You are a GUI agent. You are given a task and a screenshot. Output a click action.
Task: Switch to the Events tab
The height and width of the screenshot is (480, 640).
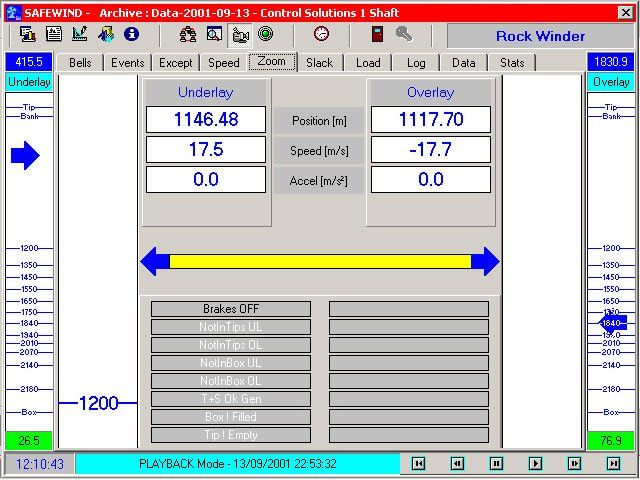127,63
